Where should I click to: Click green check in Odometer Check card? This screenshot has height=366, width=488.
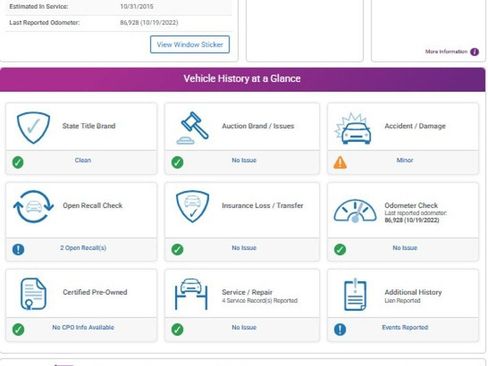point(340,249)
